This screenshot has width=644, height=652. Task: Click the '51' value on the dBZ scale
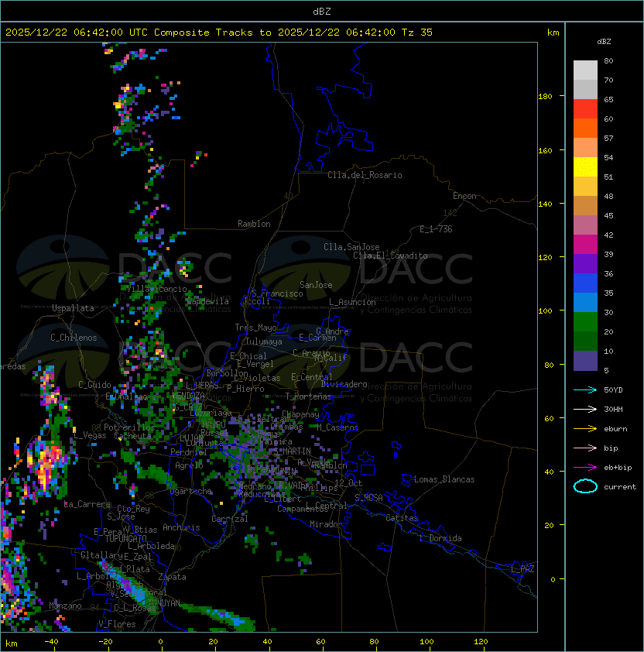point(608,177)
